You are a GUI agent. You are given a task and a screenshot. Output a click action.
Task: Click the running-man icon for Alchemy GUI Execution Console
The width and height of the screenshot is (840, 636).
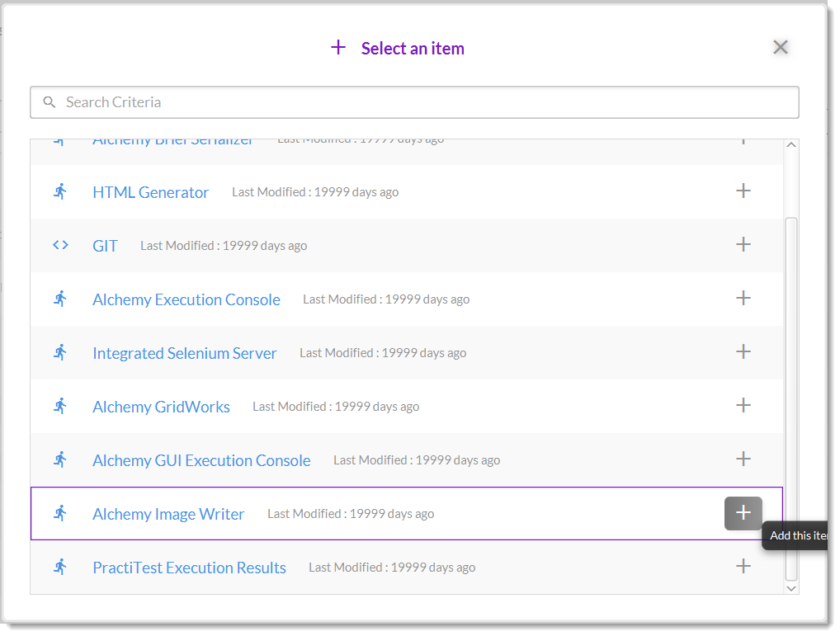pyautogui.click(x=60, y=459)
